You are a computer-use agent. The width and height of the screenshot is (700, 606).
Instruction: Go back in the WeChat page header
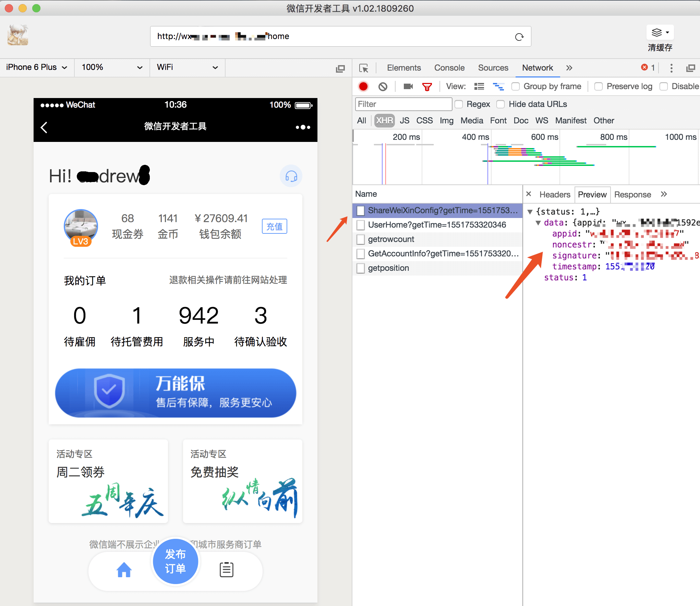click(44, 128)
